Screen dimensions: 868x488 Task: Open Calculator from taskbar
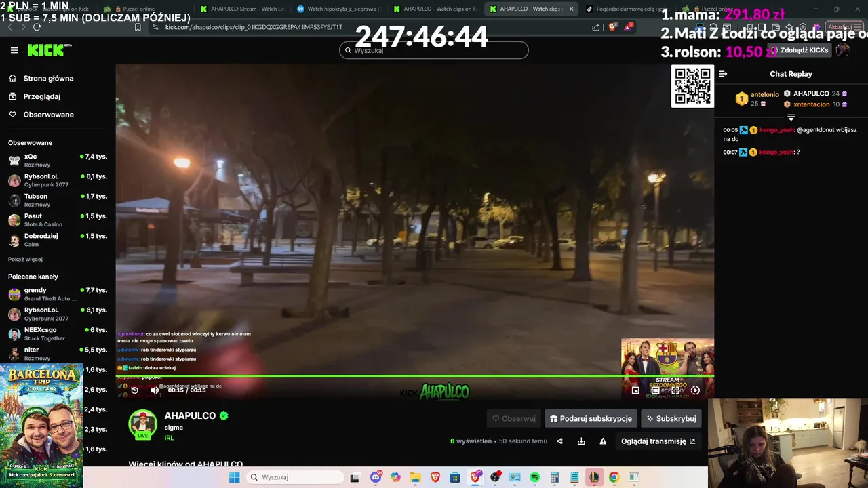(x=554, y=477)
